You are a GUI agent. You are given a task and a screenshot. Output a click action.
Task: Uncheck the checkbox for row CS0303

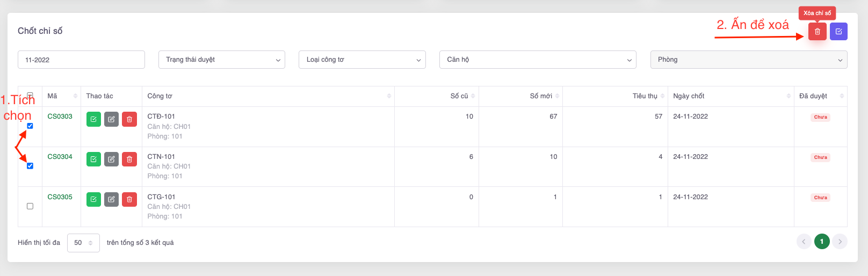pyautogui.click(x=30, y=126)
